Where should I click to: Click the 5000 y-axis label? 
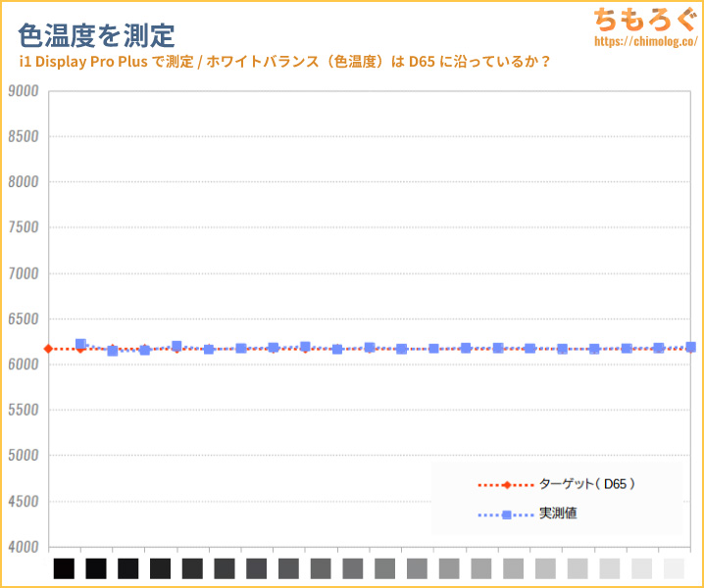pos(24,456)
